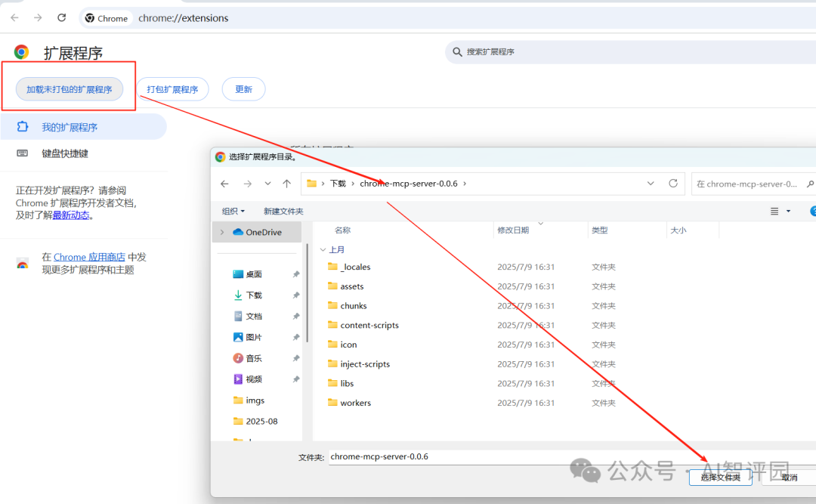This screenshot has height=504, width=816.
Task: Select 下载 in navigation pane
Action: pyautogui.click(x=253, y=295)
